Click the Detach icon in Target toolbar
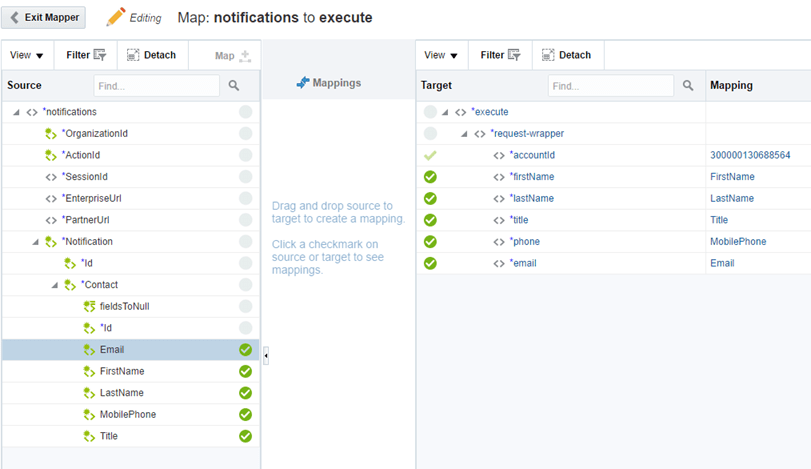811x469 pixels. [x=552, y=55]
